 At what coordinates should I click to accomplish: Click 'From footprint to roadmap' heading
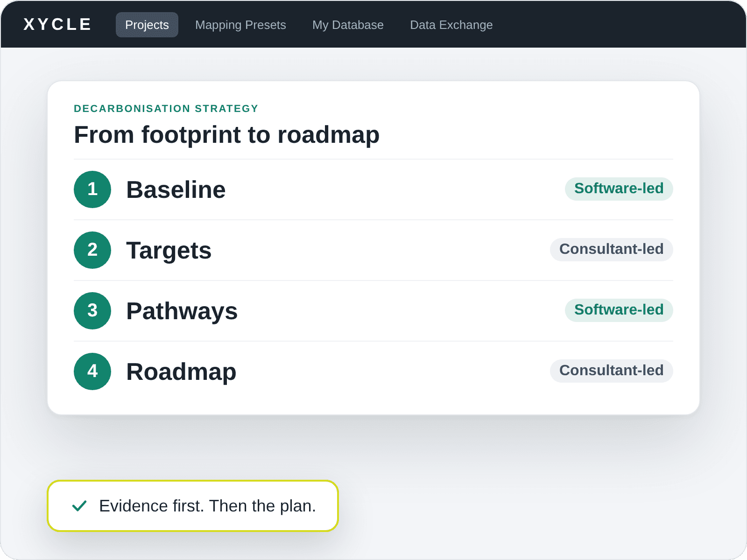point(227,135)
